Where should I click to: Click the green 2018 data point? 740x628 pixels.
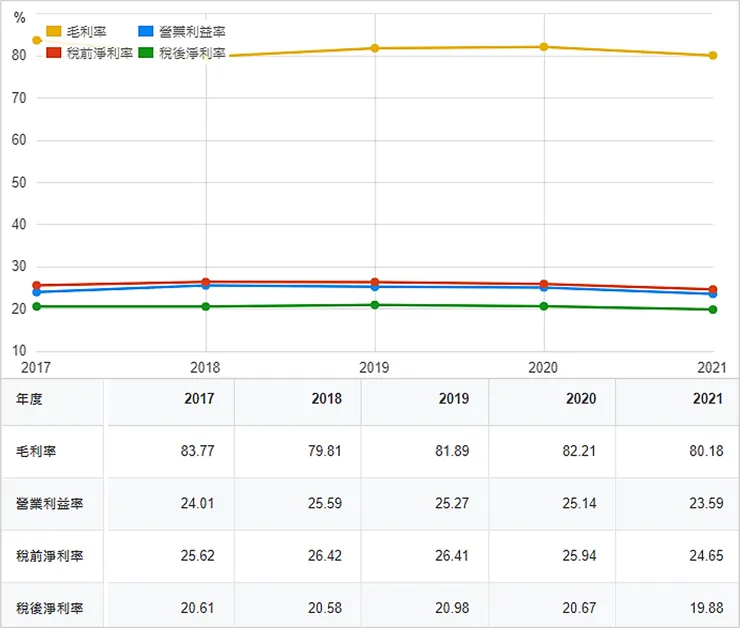[x=206, y=307]
